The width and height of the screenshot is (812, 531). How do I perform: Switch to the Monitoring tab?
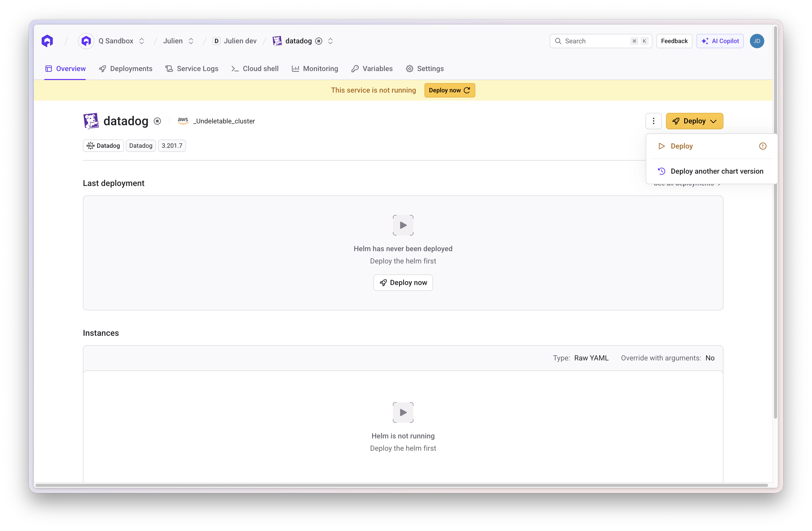315,68
